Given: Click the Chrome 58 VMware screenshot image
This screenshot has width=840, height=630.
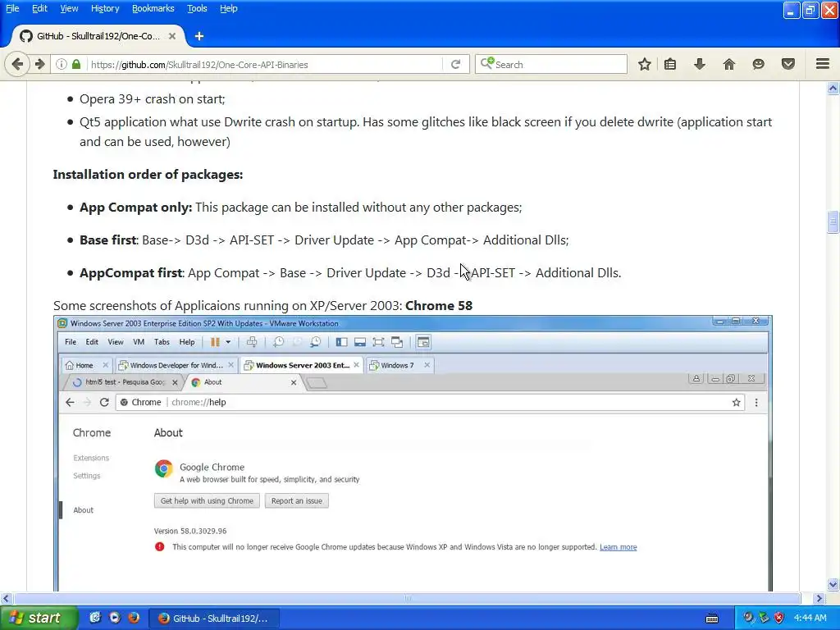Looking at the screenshot, I should click(413, 454).
